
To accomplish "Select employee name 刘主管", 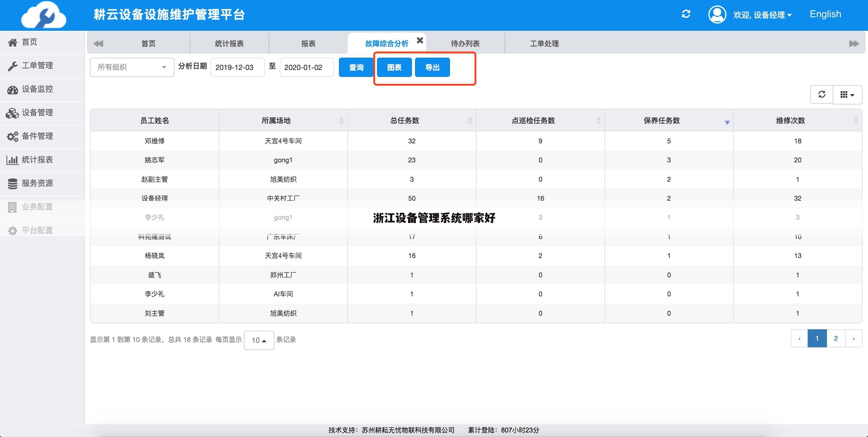I will pyautogui.click(x=155, y=313).
